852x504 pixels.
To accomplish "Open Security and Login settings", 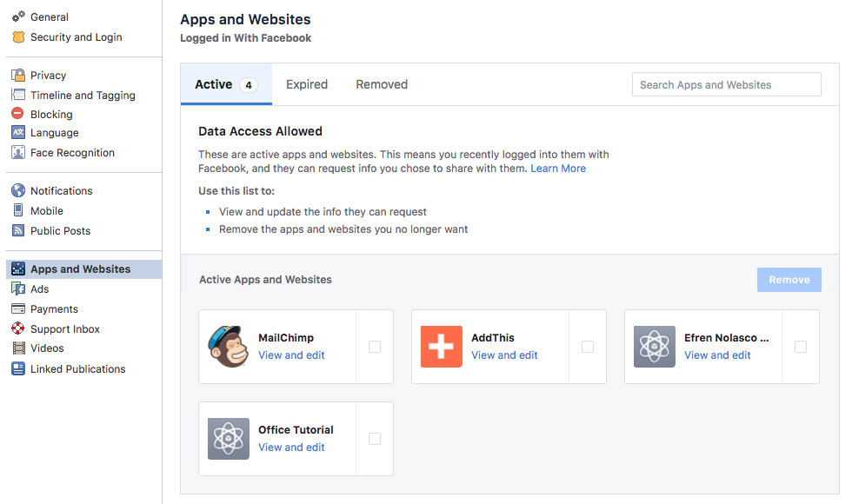I will tap(77, 36).
